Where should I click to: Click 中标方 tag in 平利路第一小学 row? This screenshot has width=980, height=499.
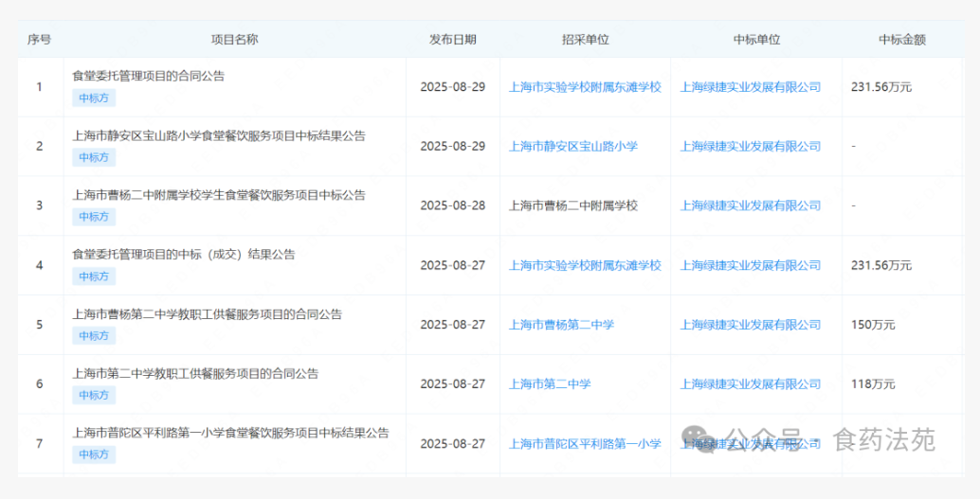pyautogui.click(x=94, y=454)
